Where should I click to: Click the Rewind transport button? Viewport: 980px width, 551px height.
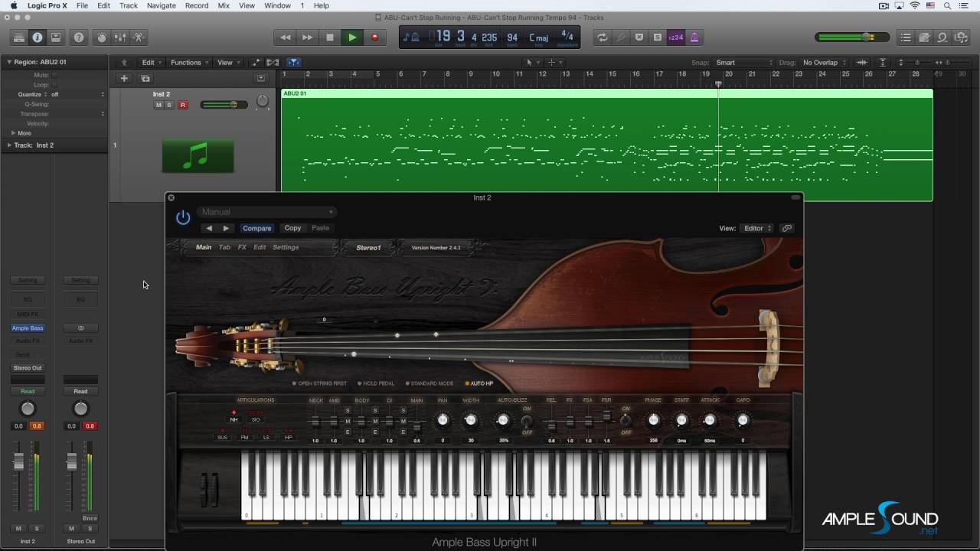pyautogui.click(x=285, y=37)
